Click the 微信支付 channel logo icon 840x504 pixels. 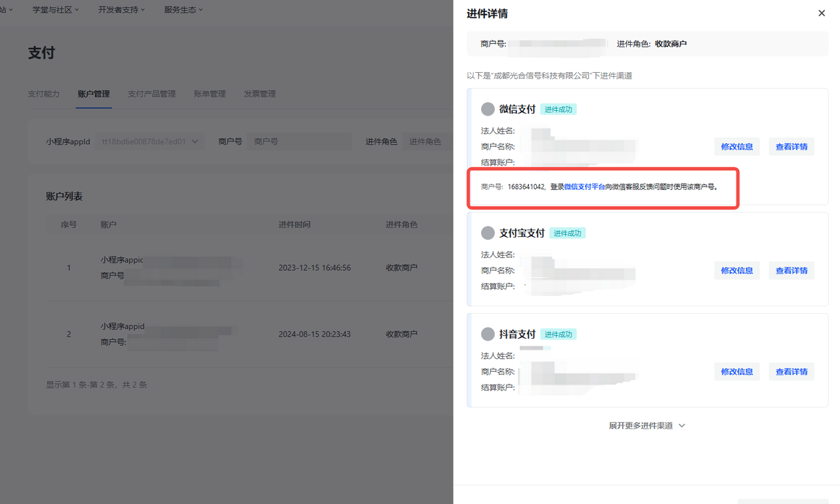488,109
